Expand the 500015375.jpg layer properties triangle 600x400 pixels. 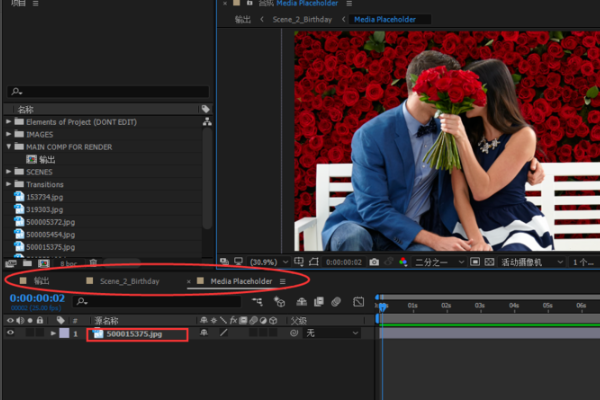pyautogui.click(x=53, y=333)
